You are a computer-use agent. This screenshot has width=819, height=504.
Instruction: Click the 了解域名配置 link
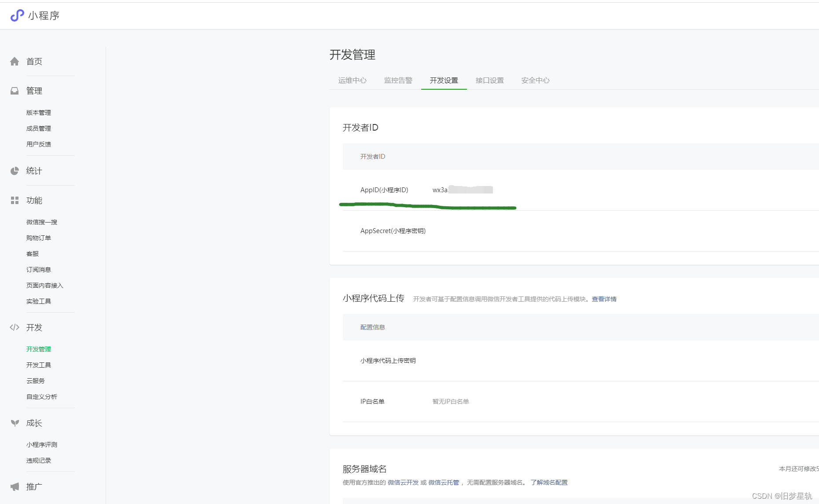click(549, 482)
